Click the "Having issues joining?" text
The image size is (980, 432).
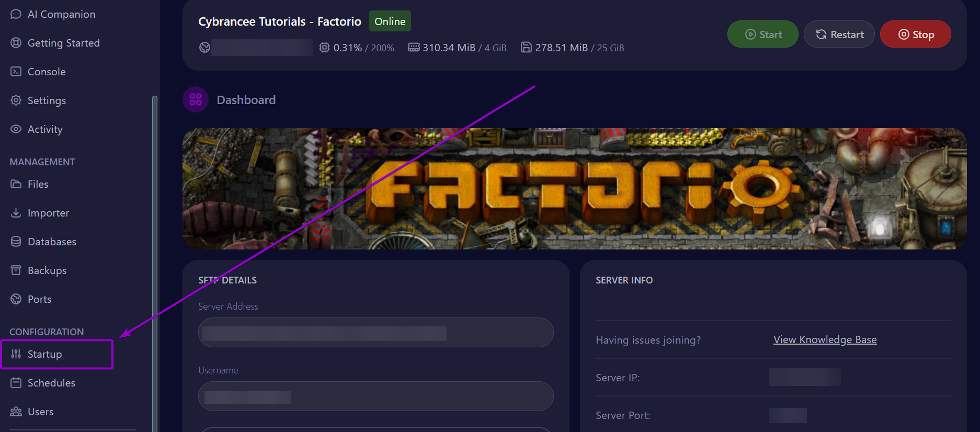click(x=648, y=340)
